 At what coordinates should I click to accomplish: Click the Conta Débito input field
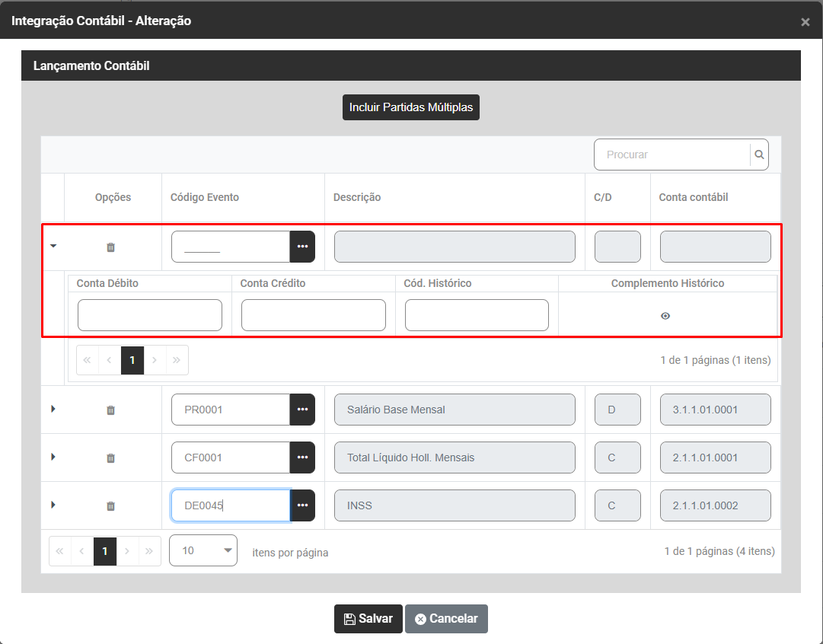150,315
